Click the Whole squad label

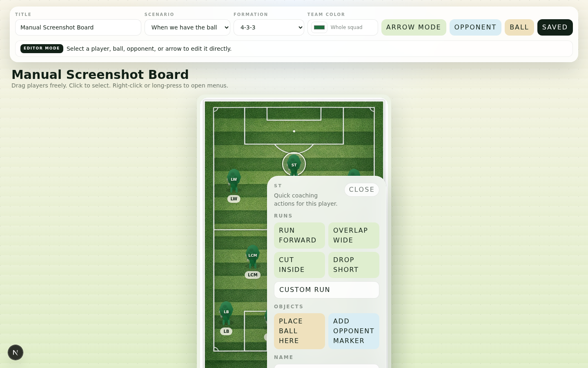click(x=347, y=27)
